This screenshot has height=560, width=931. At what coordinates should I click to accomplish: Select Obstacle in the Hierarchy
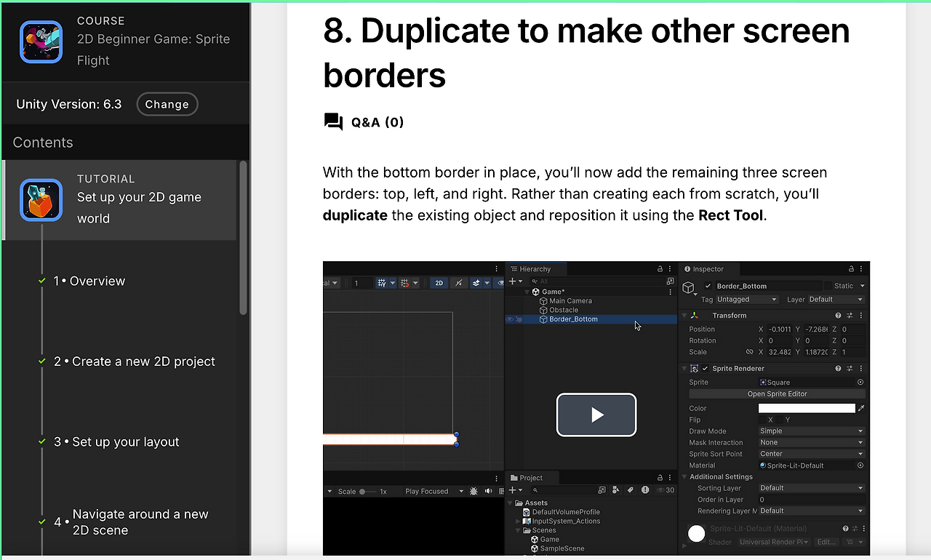[559, 310]
